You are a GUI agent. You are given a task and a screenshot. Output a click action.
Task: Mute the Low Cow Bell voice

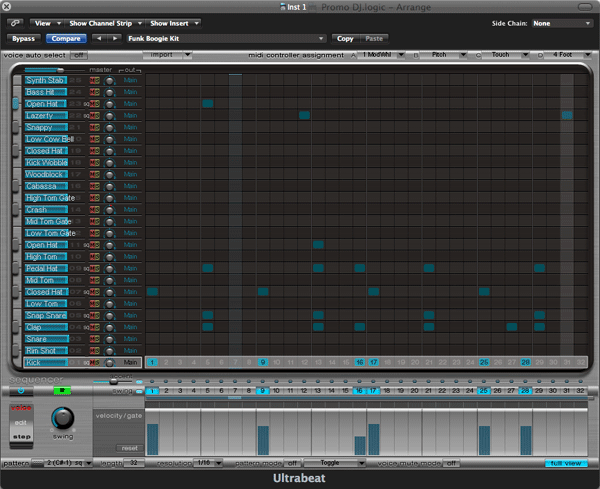point(92,139)
